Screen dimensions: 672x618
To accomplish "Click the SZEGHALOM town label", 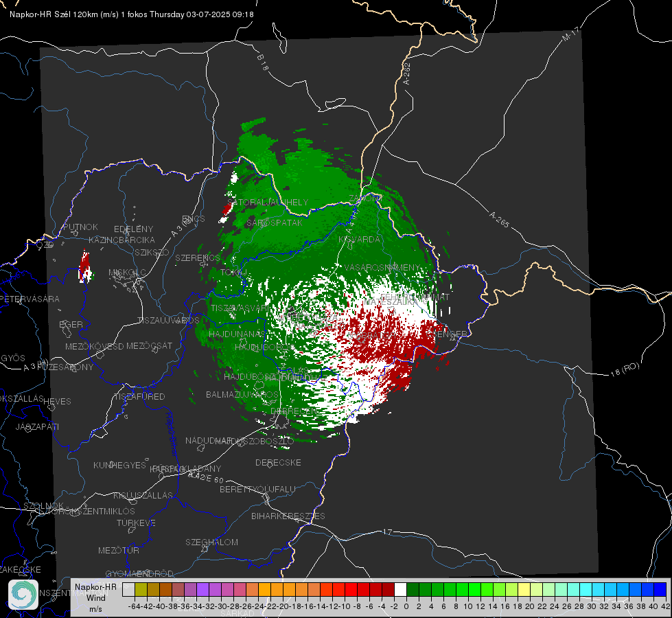I will click(211, 542).
